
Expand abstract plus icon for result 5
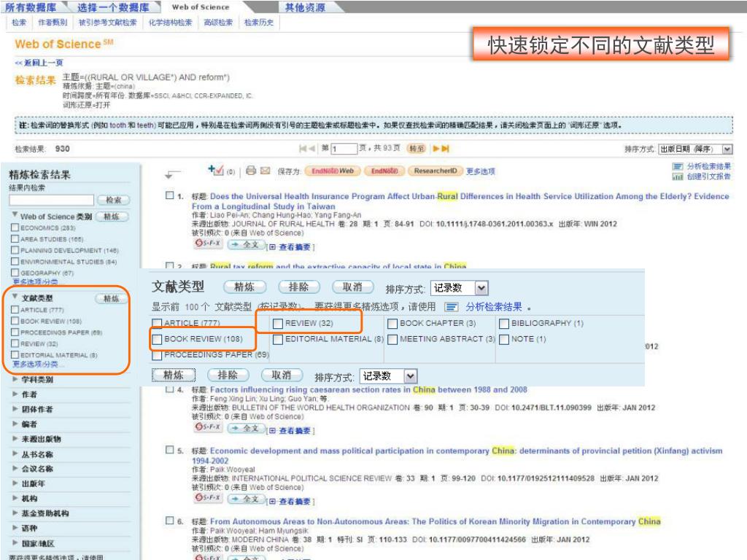tap(272, 502)
